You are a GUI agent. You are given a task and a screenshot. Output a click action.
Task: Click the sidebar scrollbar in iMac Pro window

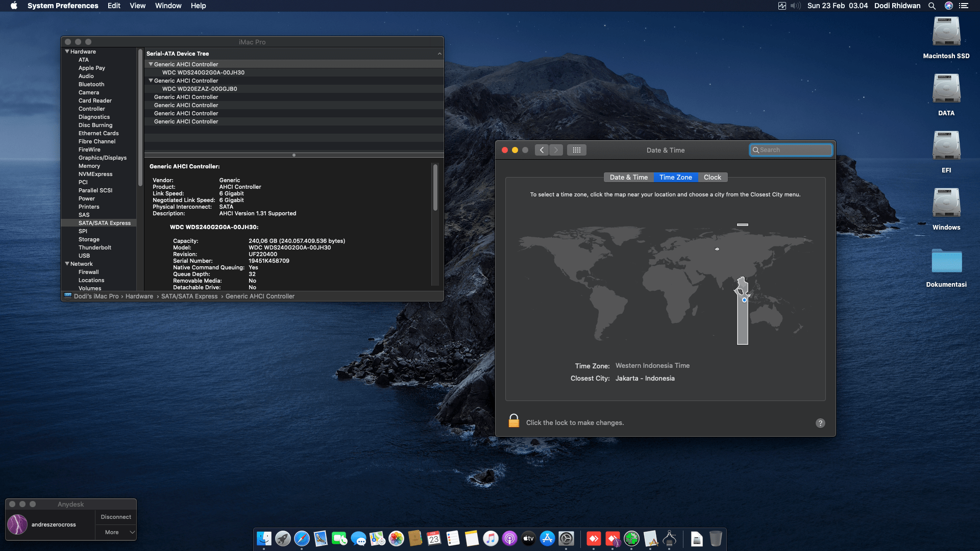tap(140, 117)
